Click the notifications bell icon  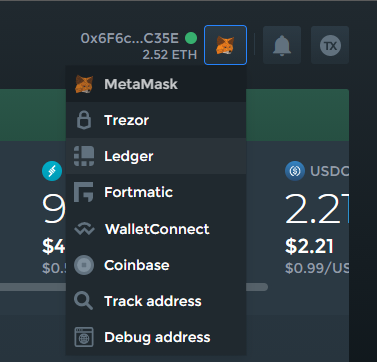282,45
